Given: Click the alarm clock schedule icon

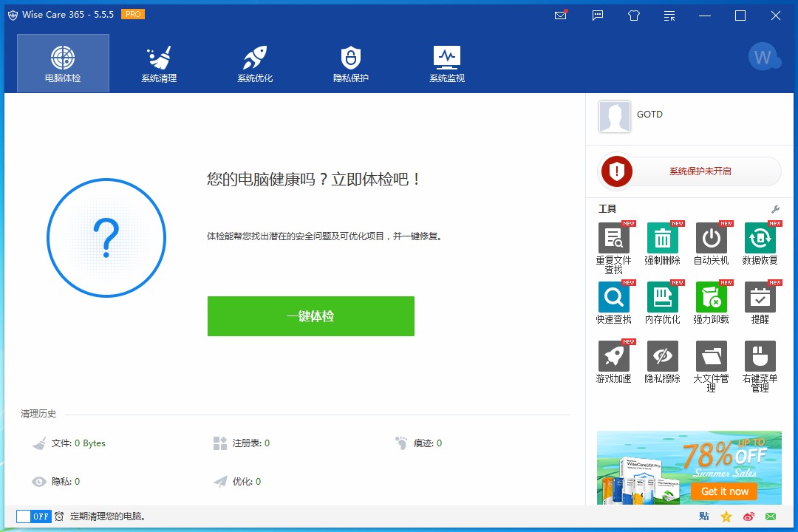Looking at the screenshot, I should (59, 516).
